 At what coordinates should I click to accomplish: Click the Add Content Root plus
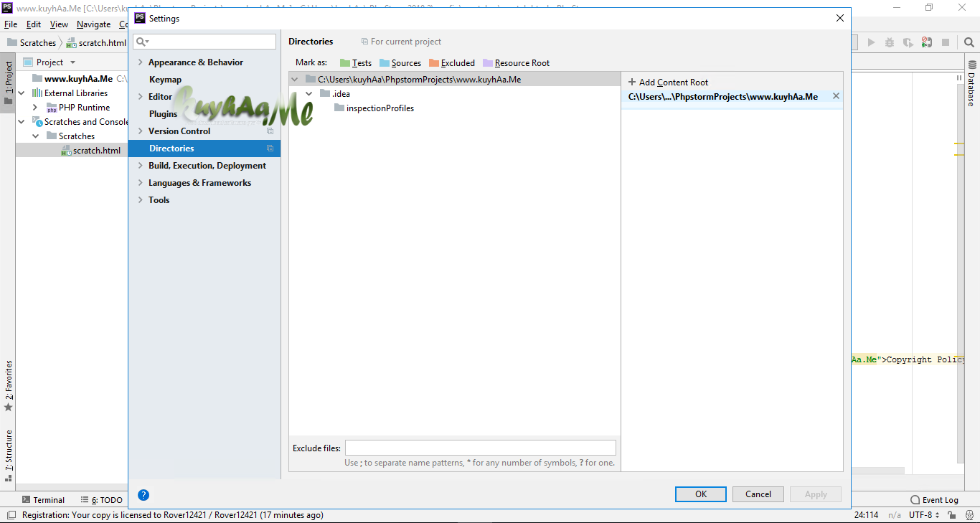click(x=632, y=83)
